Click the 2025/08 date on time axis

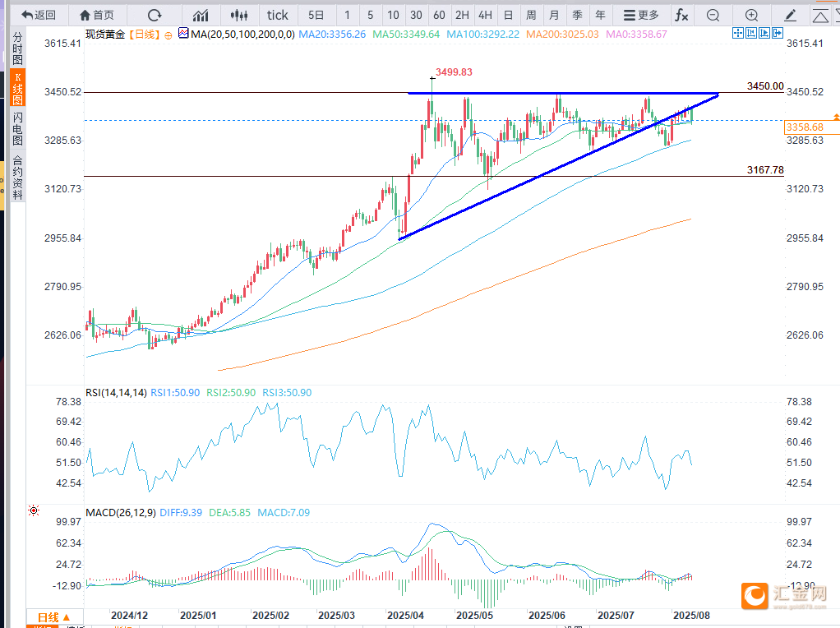click(x=691, y=616)
